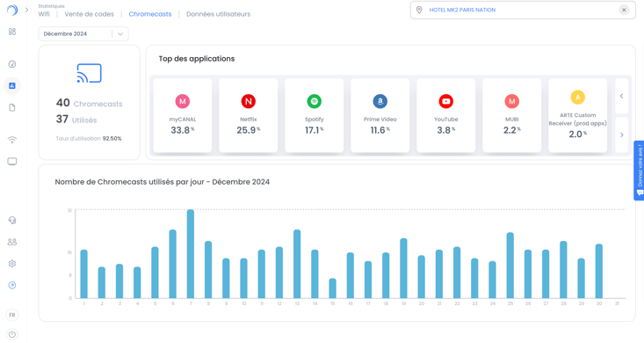
Task: Click the day 13 bar in chart
Action: [297, 264]
